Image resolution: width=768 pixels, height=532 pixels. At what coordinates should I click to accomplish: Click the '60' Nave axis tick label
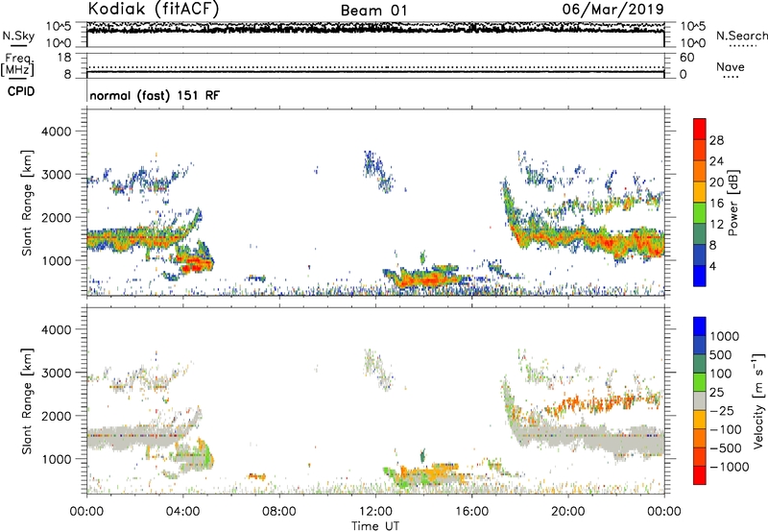686,58
